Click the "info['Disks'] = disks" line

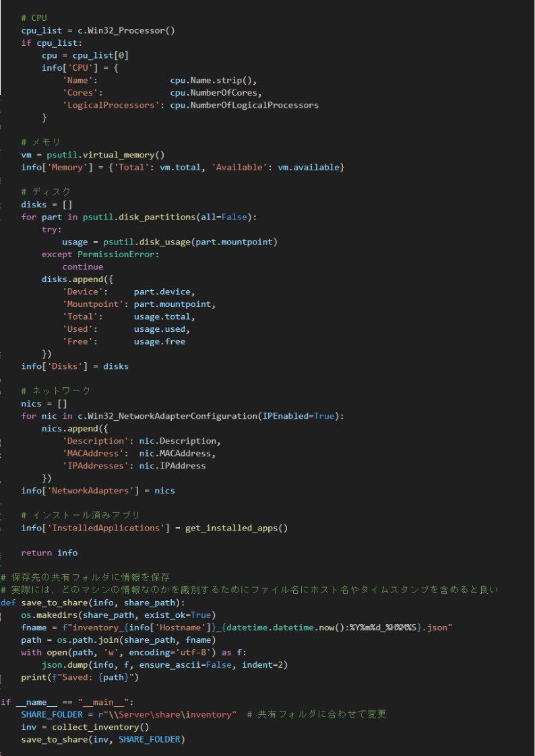tap(75, 366)
